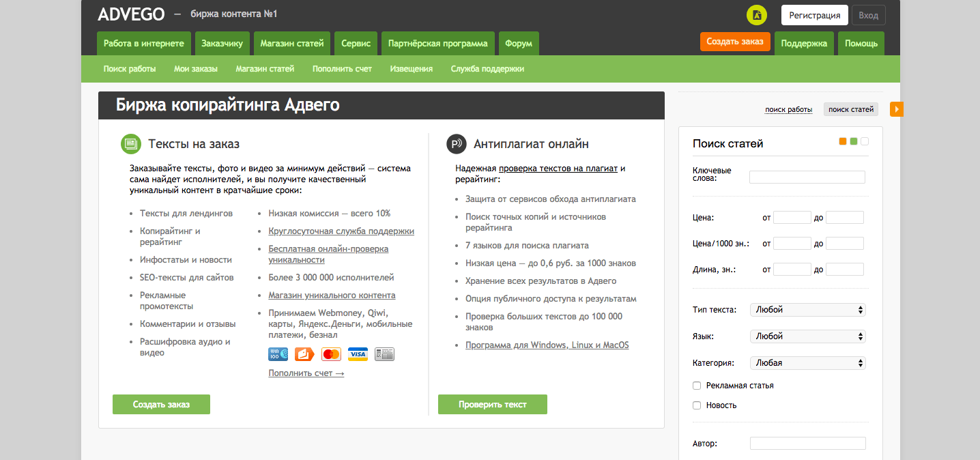
Task: Open the Магазин статей top tab
Action: coord(292,44)
